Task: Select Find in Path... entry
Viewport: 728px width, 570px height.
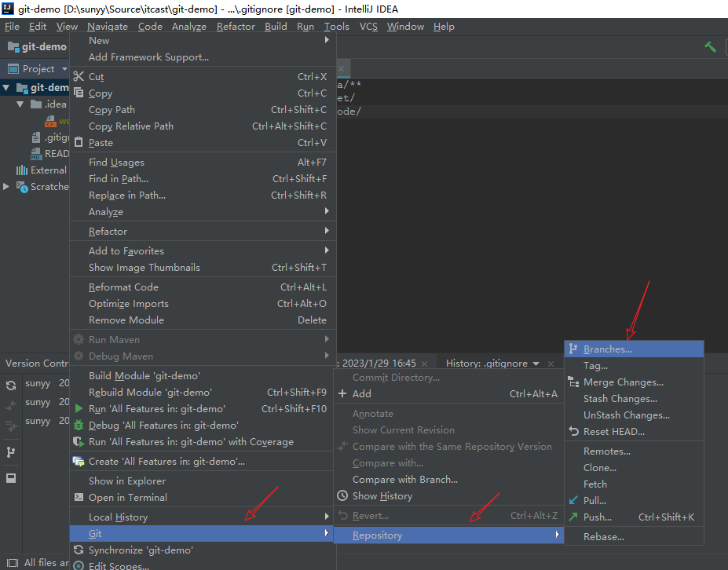Action: (x=202, y=179)
